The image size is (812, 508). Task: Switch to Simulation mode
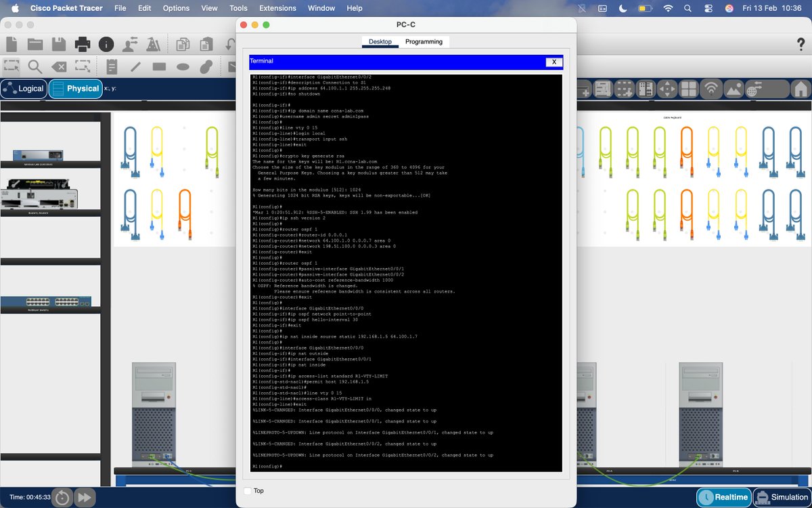(x=782, y=497)
